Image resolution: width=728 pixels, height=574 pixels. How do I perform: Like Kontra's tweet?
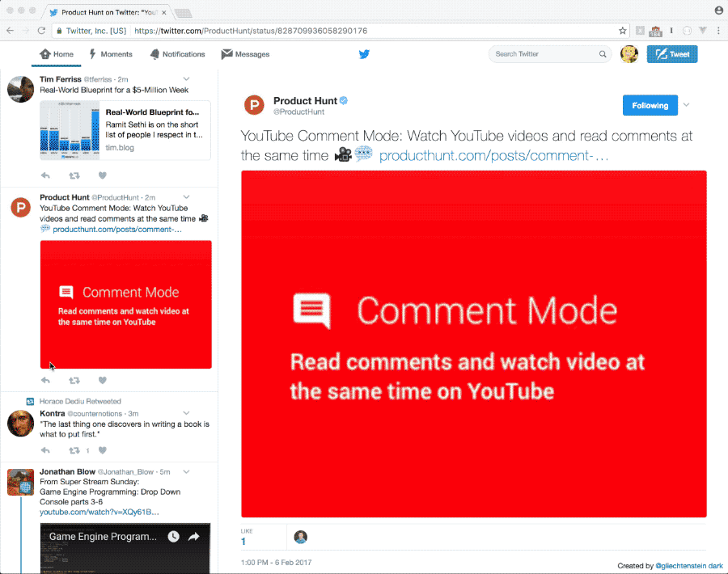pyautogui.click(x=103, y=450)
